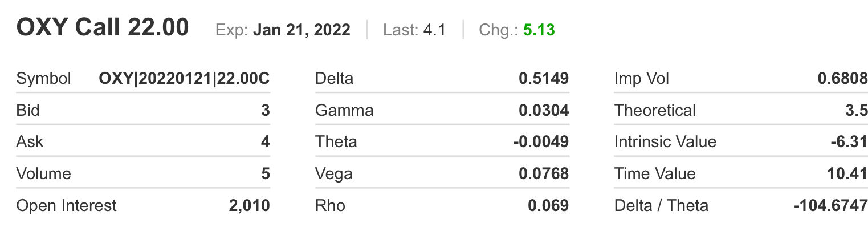868x235 pixels.
Task: Click the Intrinsic Value figure -6.31
Action: [849, 141]
